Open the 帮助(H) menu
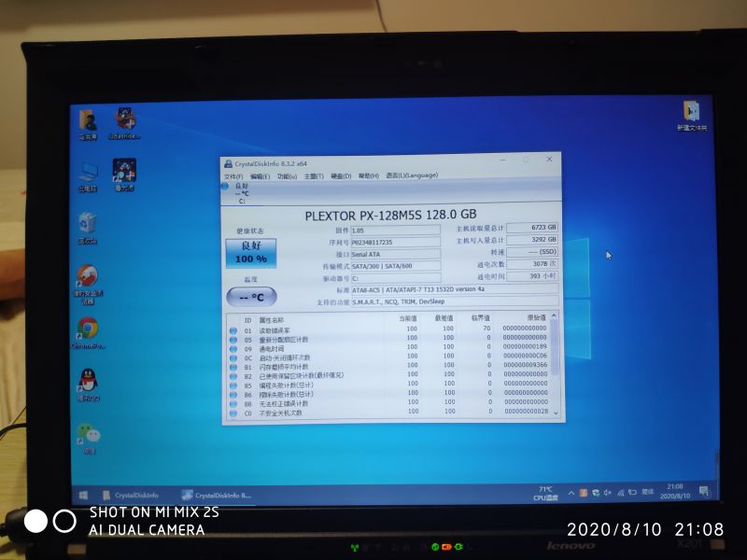This screenshot has height=560, width=747. 369,175
